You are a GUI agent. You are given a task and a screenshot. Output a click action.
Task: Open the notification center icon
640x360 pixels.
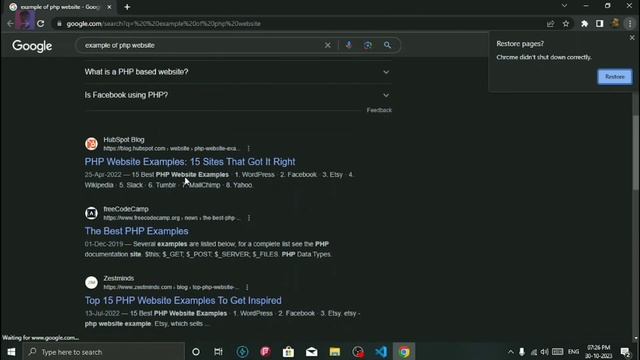[x=625, y=352]
